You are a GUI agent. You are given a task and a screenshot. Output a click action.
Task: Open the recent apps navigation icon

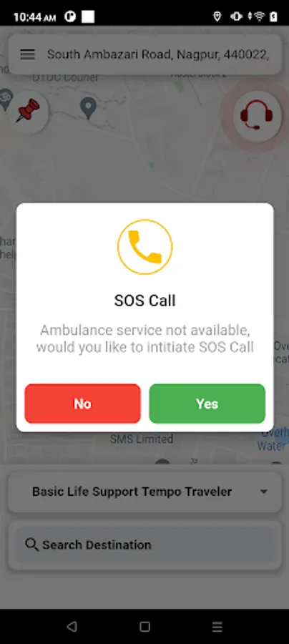[217, 626]
